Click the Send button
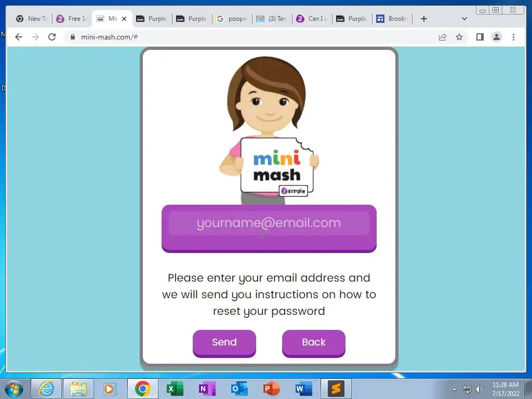 [224, 343]
